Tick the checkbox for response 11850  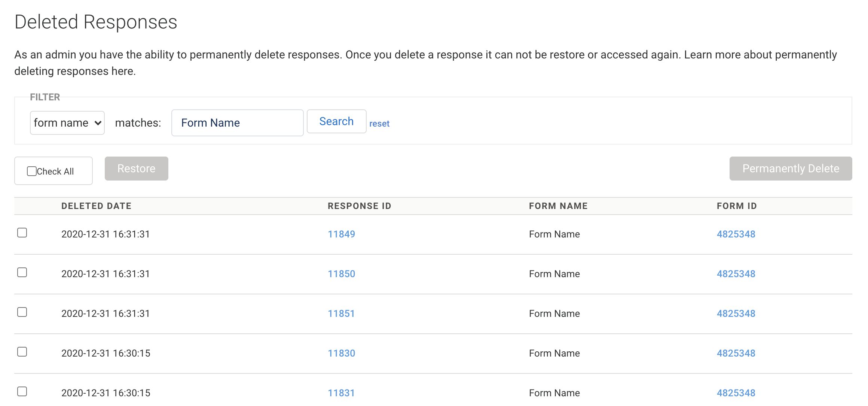point(22,272)
